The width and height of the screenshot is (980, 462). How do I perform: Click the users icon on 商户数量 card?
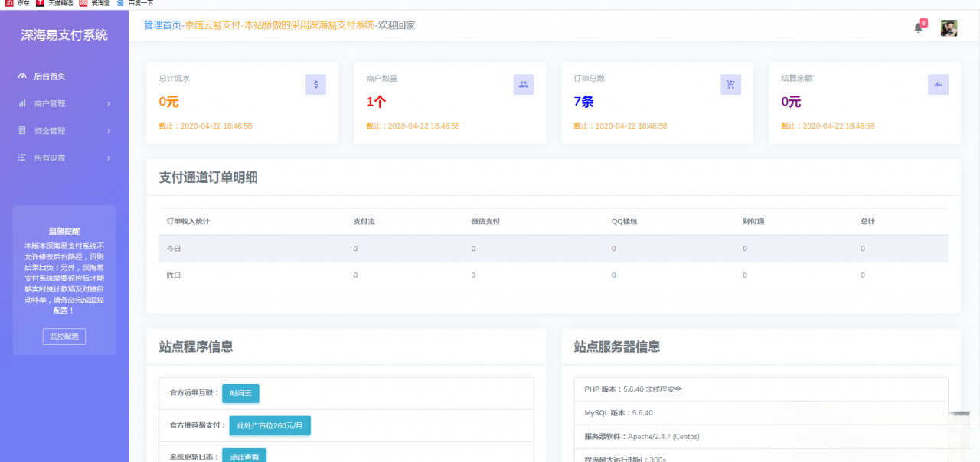[523, 84]
